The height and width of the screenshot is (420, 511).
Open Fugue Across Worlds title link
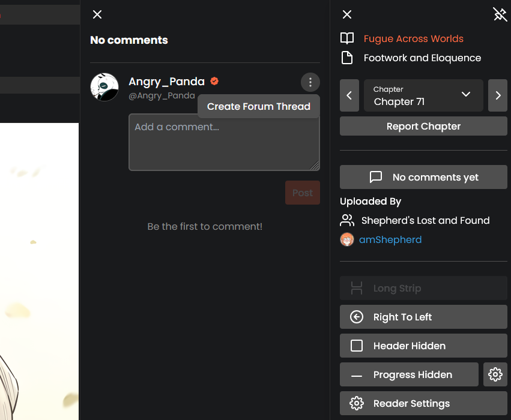coord(413,38)
